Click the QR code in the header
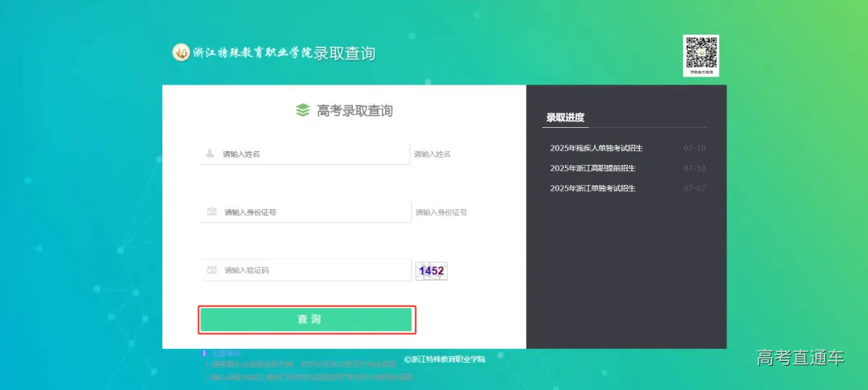The image size is (868, 390). [701, 55]
